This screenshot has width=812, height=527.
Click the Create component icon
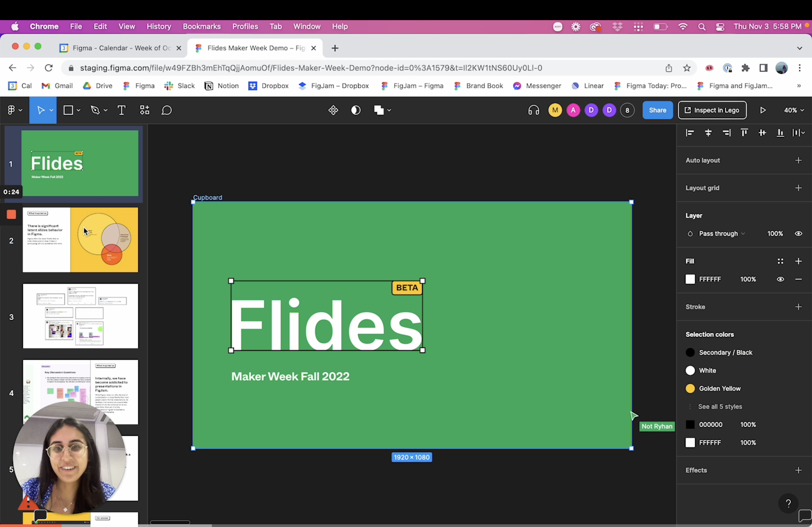333,110
